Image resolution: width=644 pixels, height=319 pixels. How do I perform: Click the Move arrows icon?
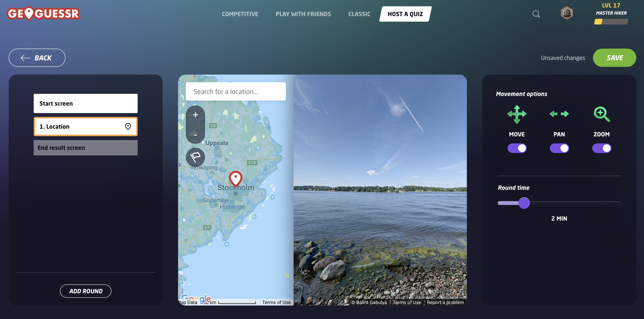517,114
